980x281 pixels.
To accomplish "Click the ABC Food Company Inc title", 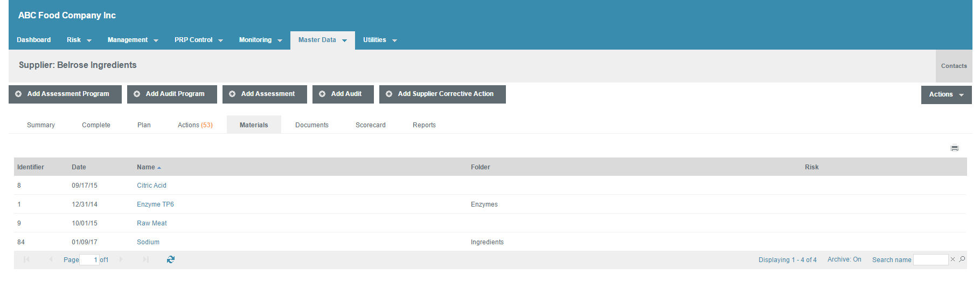I will click(x=67, y=15).
